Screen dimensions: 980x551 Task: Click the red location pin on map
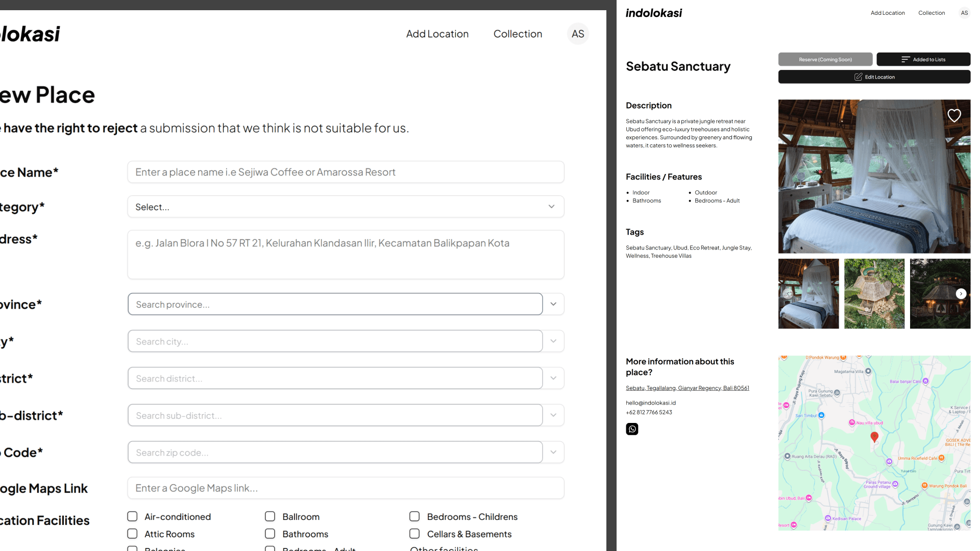(x=874, y=437)
